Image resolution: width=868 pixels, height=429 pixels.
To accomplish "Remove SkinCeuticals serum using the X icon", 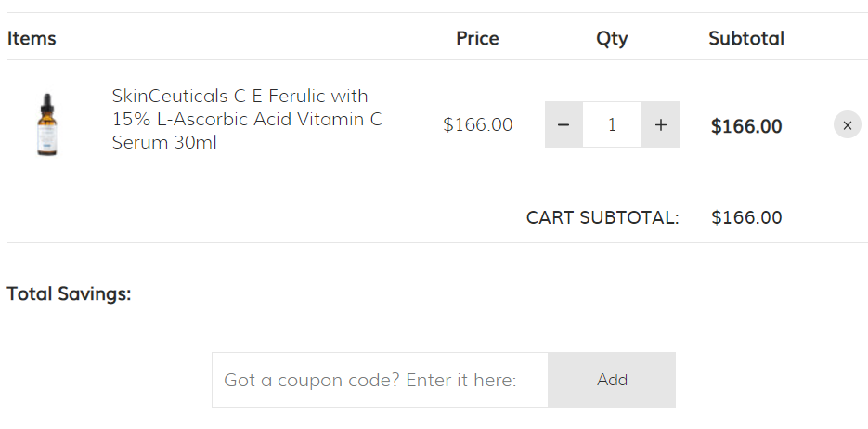I will (847, 125).
